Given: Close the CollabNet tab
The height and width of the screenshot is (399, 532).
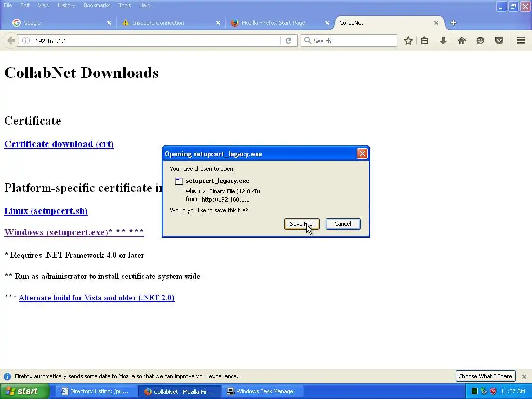Looking at the screenshot, I should coord(436,23).
